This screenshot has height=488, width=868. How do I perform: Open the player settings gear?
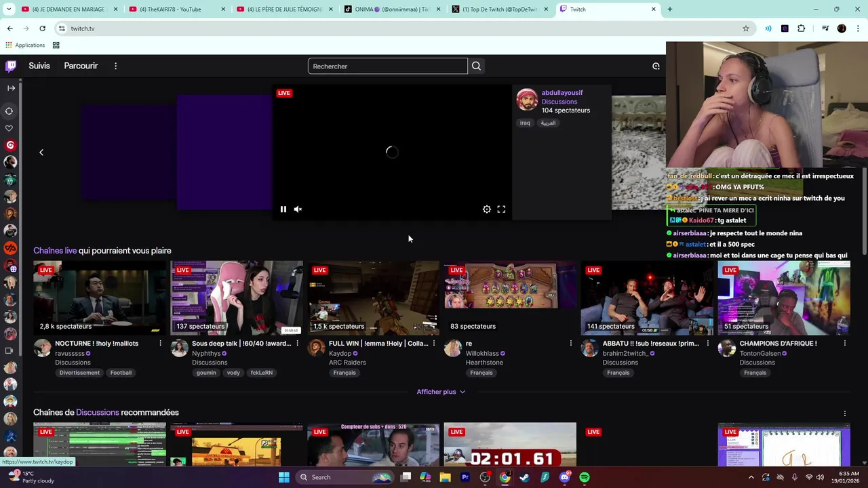tap(487, 209)
